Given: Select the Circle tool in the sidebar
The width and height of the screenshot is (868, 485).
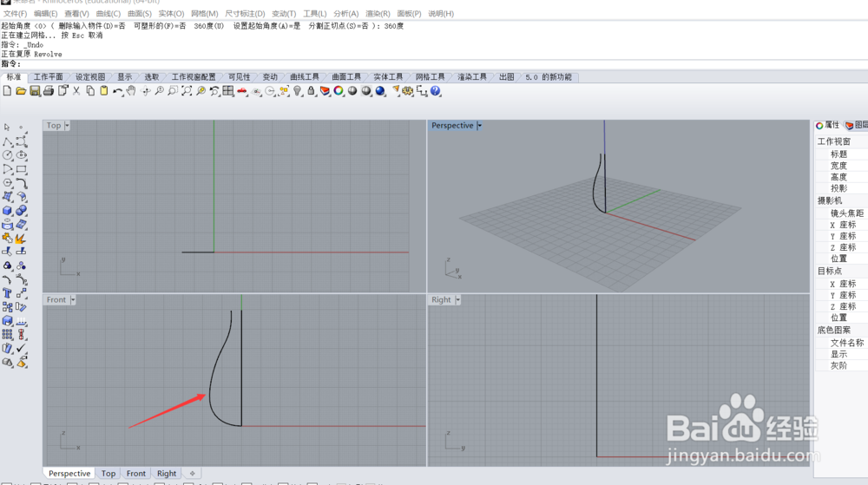Looking at the screenshot, I should click(x=8, y=155).
